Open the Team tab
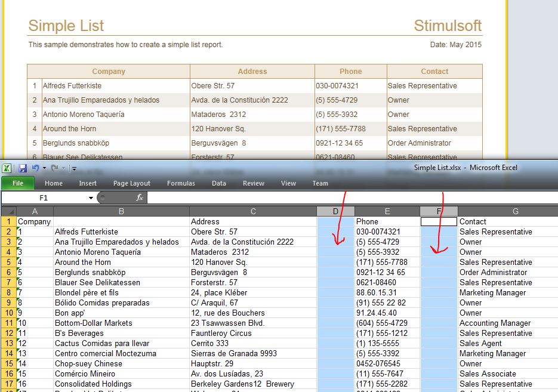The image size is (558, 392). click(x=320, y=183)
